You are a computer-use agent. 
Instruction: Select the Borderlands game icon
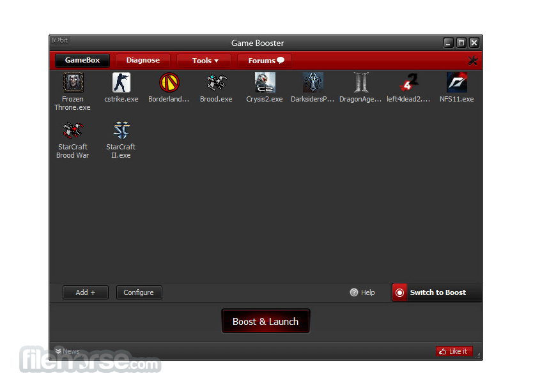point(169,82)
